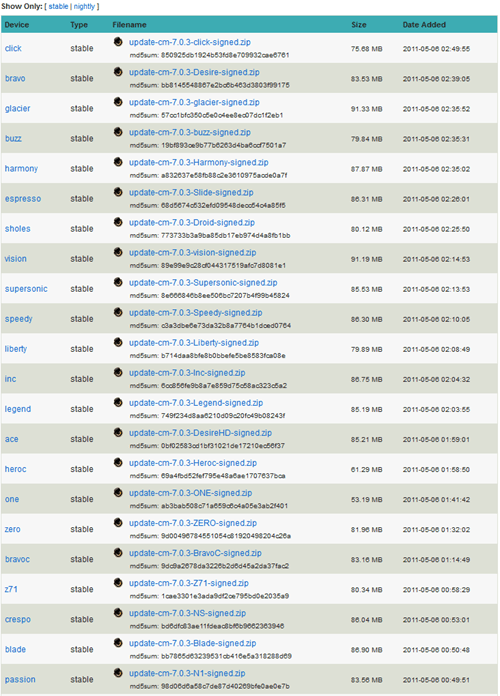Screen dimensions: 500x696
Task: Open the bravoc device link
Action: 17,559
